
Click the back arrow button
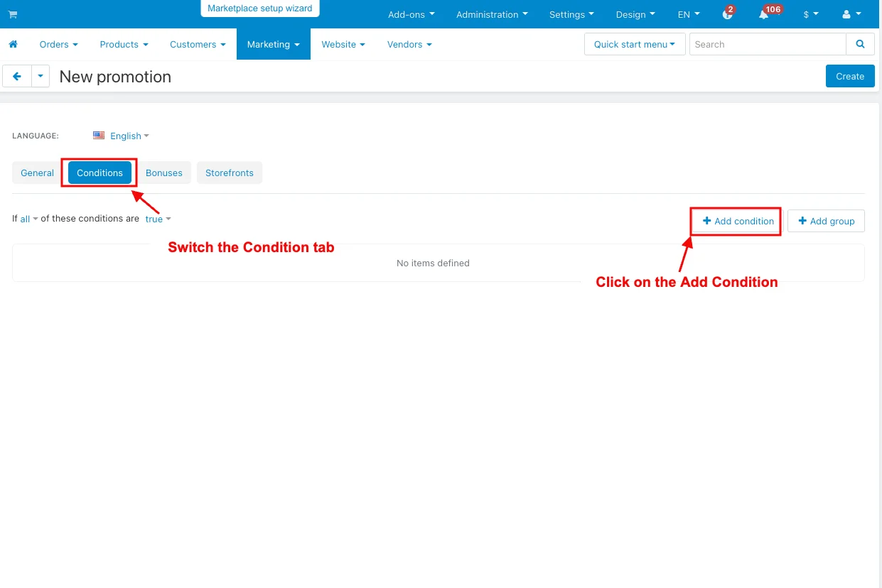pyautogui.click(x=17, y=76)
